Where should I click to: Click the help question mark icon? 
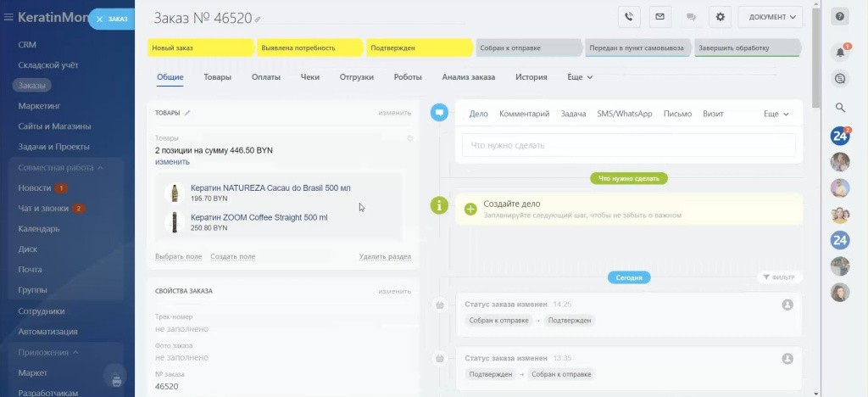[x=840, y=16]
